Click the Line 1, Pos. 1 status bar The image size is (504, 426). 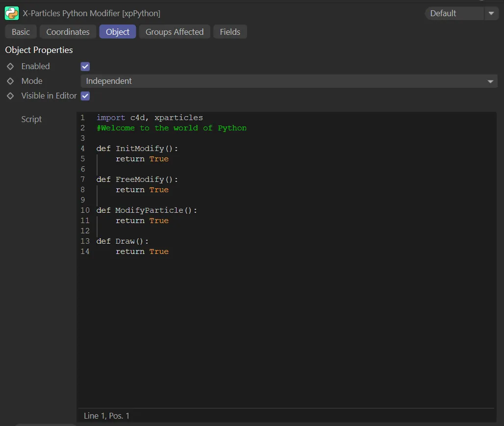(107, 416)
